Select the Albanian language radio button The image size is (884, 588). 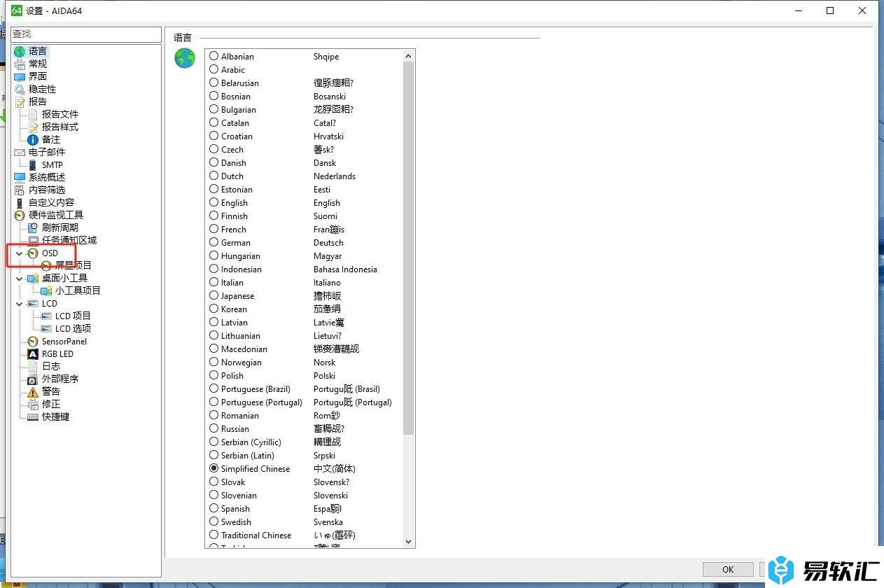point(214,56)
